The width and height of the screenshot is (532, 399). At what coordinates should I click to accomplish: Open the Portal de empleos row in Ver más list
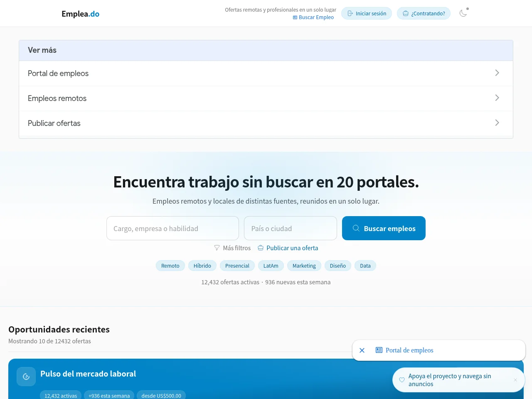coord(266,74)
